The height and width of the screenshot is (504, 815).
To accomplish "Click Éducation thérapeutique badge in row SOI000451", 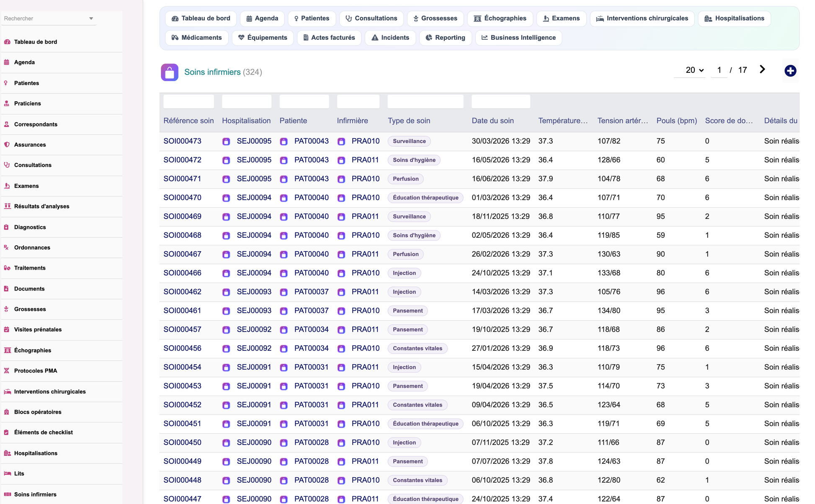I will tap(426, 424).
